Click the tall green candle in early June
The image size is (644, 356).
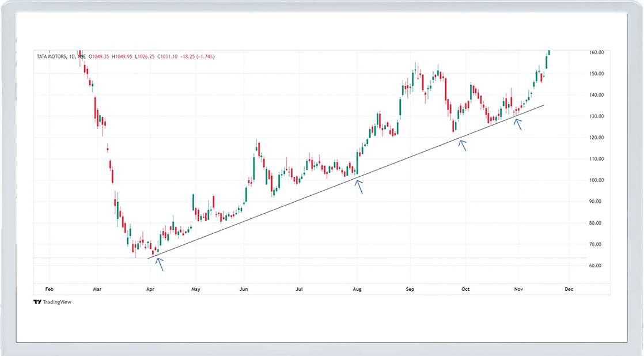[254, 161]
